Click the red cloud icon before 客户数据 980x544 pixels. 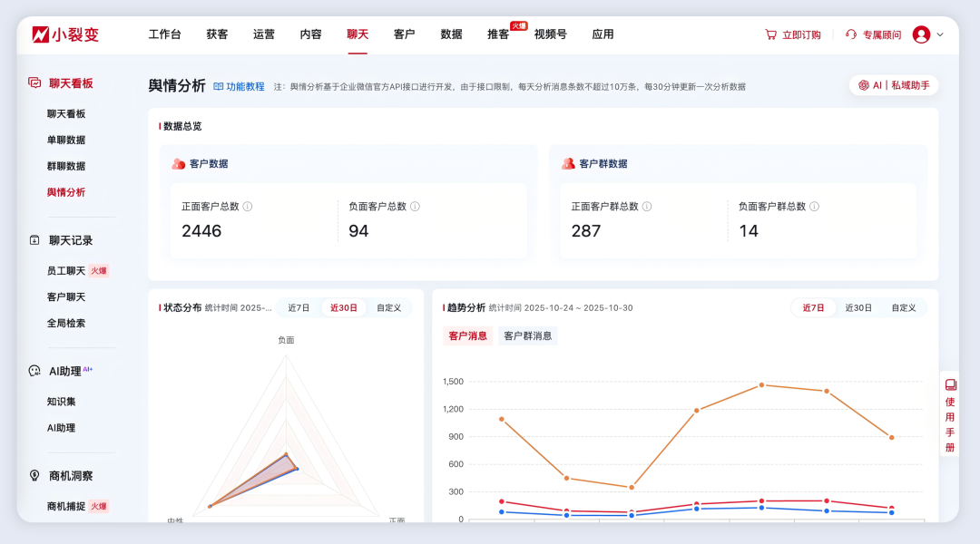pyautogui.click(x=180, y=163)
